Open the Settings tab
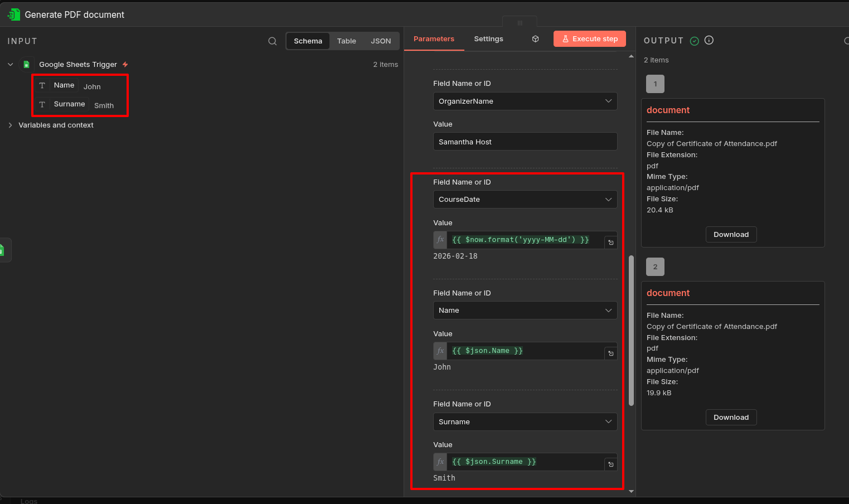 488,38
